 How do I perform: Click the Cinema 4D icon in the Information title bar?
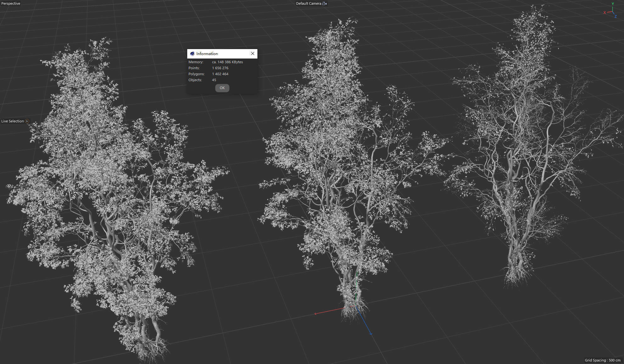click(x=192, y=53)
